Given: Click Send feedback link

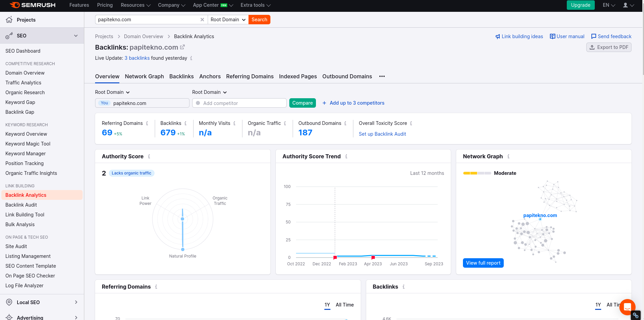Looking at the screenshot, I should (x=611, y=36).
